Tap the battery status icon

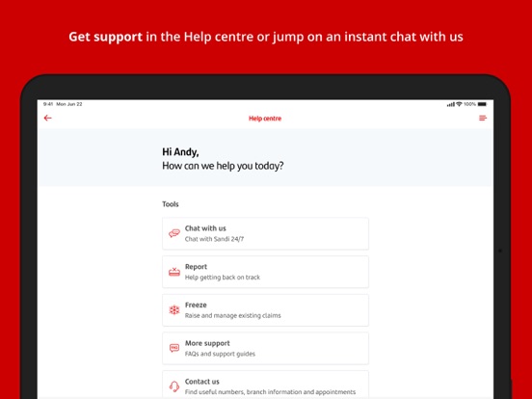pos(482,104)
